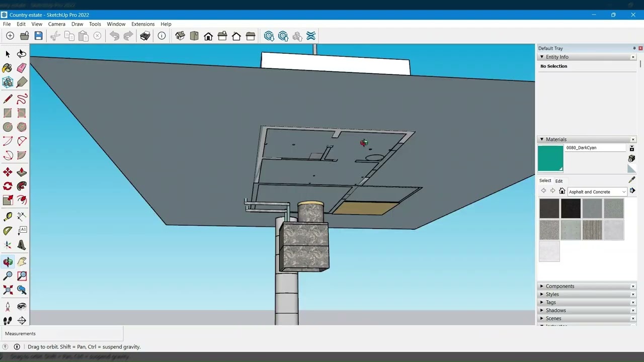Activate the Orbit tool

(8, 262)
